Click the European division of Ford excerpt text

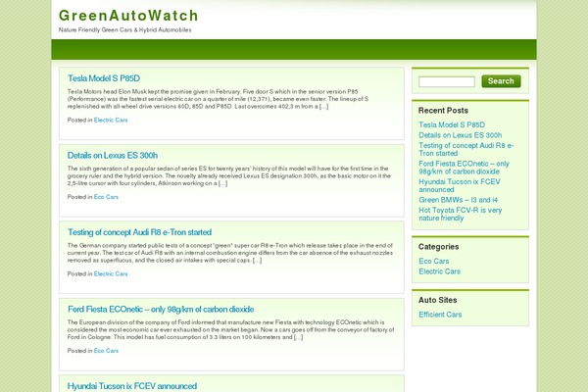point(230,329)
